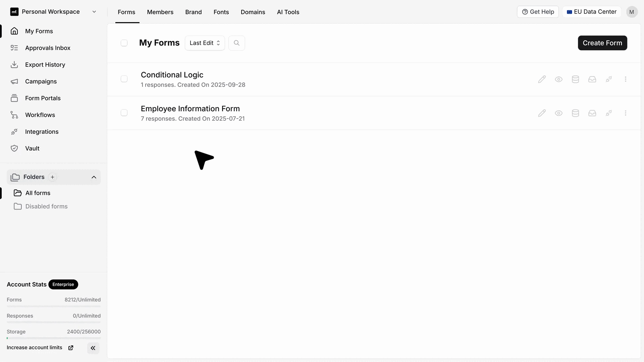Click '7 responses. Created On 2025-07-21' text
This screenshot has width=644, height=362.
pos(193,119)
